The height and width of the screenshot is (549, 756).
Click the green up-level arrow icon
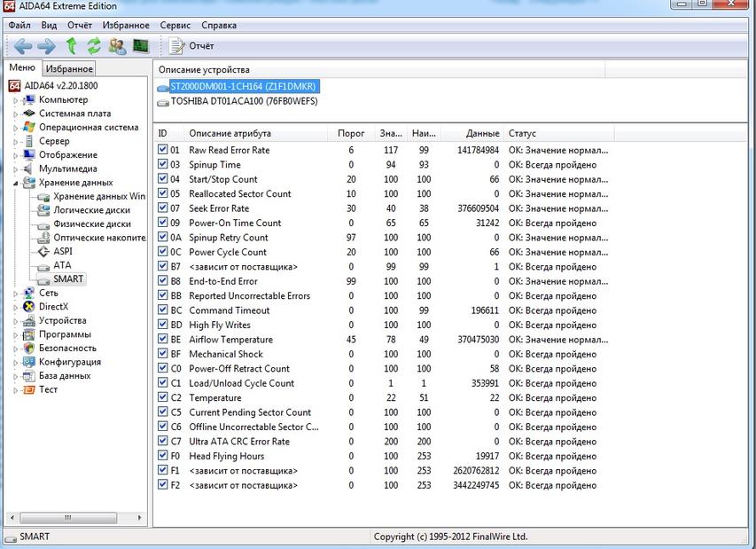(72, 46)
